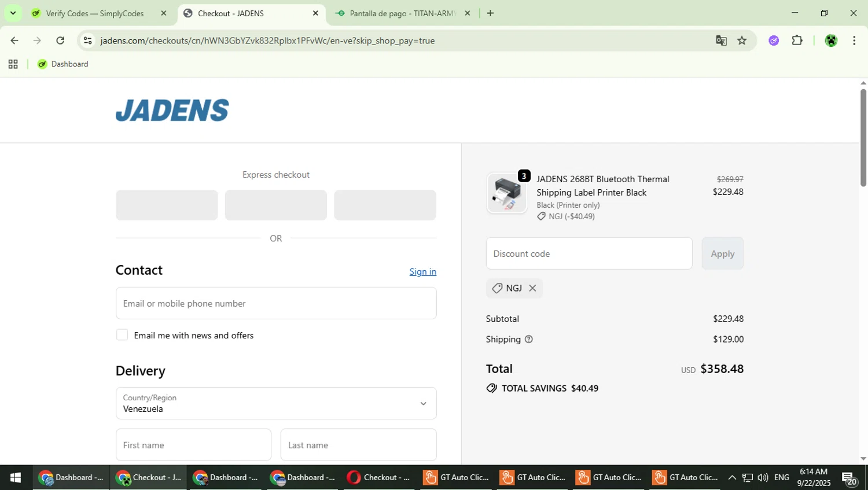Focus the Discount code field
Image resolution: width=868 pixels, height=490 pixels.
(589, 253)
